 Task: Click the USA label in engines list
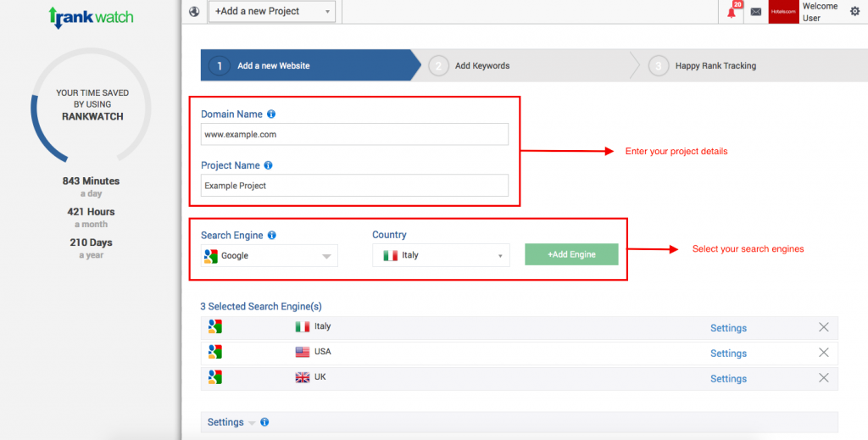(x=323, y=352)
